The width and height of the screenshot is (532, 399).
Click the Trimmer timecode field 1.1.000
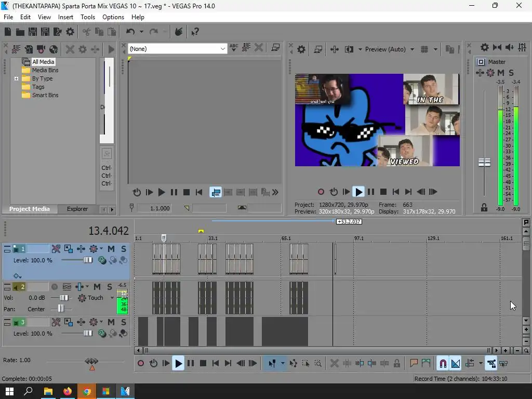point(154,208)
